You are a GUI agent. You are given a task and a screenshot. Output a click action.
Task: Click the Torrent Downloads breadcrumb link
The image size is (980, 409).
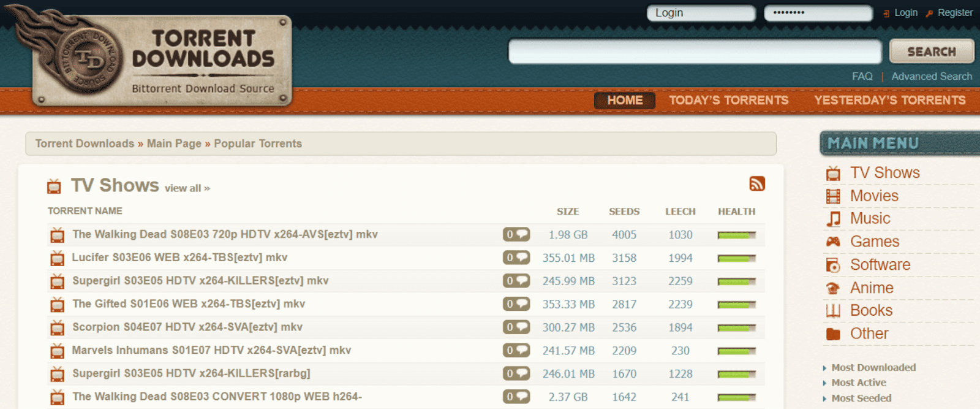[85, 143]
